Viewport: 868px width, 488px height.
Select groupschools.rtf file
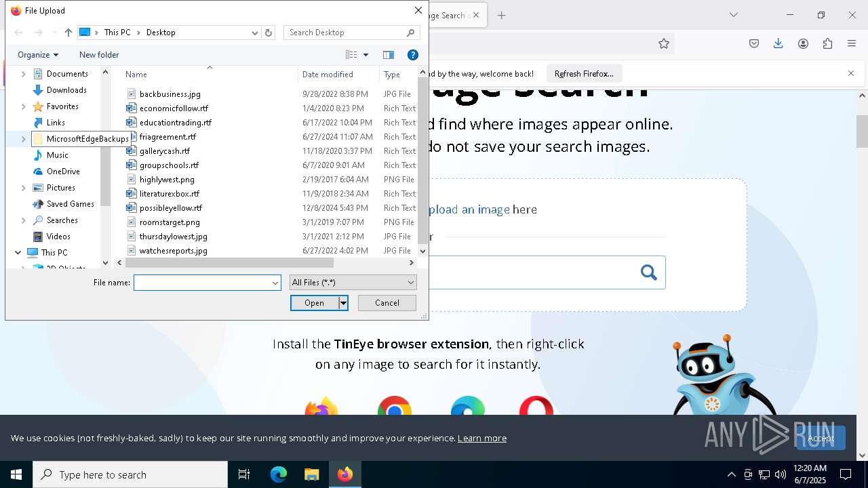pyautogui.click(x=169, y=165)
